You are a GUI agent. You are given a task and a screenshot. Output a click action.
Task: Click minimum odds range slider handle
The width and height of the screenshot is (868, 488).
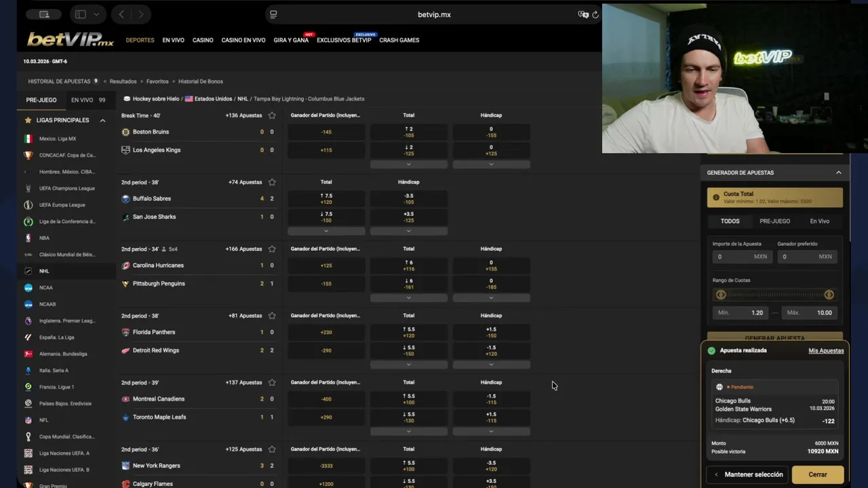click(x=721, y=295)
